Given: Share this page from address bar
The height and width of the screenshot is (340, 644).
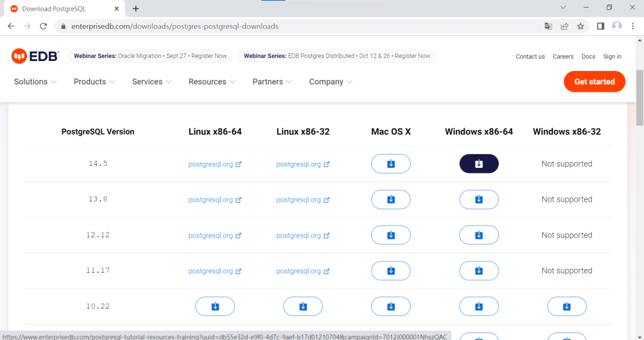Looking at the screenshot, I should pyautogui.click(x=564, y=26).
